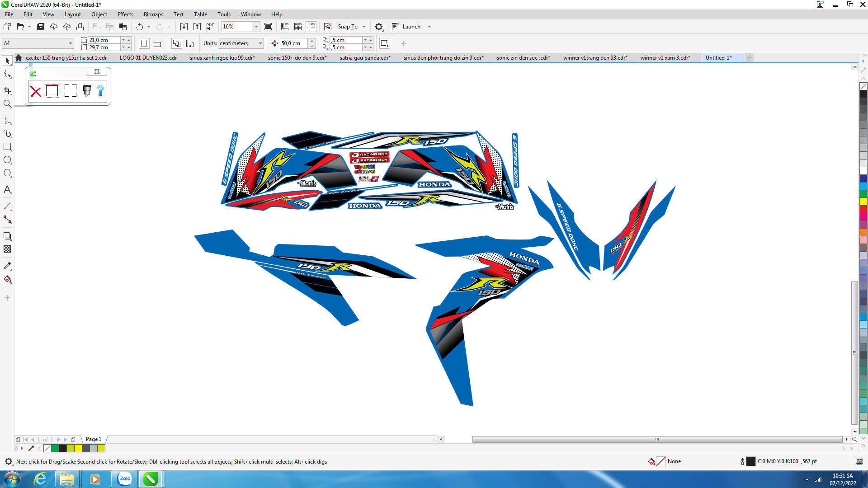868x488 pixels.
Task: Activate the Interactive Fill tool
Action: [7, 279]
